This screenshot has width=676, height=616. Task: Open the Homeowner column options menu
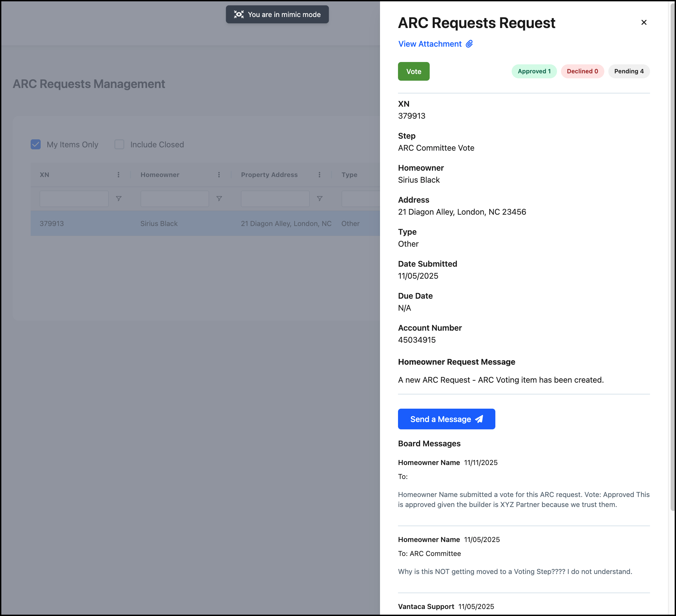click(219, 175)
